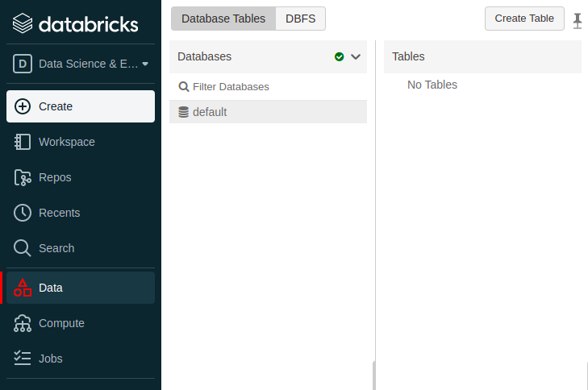Viewport: 588px width, 390px height.
Task: Click the database stack icon next to default
Action: [183, 112]
